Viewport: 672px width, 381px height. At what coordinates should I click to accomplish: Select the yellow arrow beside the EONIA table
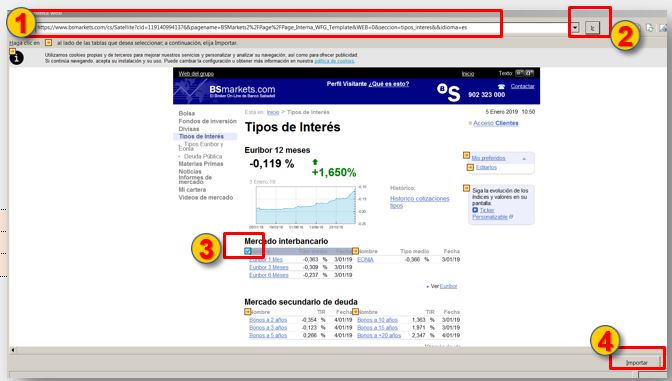pyautogui.click(x=355, y=251)
